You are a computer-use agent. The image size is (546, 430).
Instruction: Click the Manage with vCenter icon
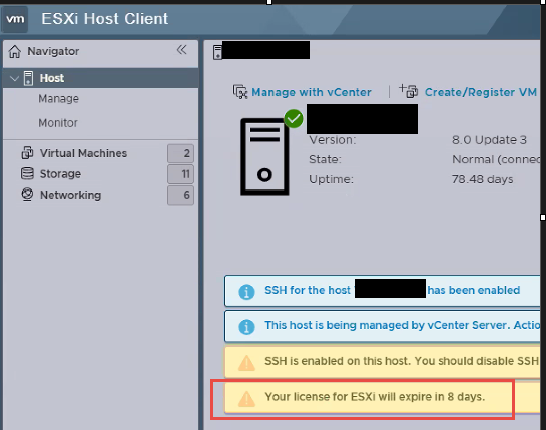point(240,92)
